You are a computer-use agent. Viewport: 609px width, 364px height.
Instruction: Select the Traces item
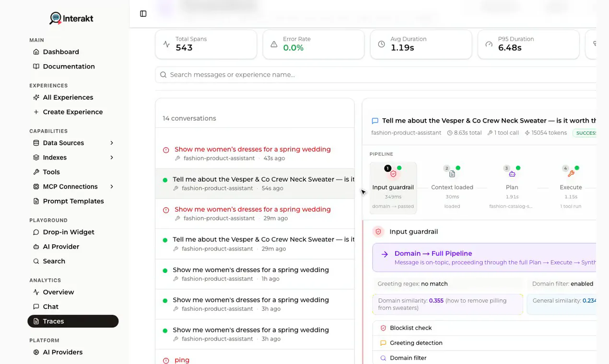click(73, 321)
